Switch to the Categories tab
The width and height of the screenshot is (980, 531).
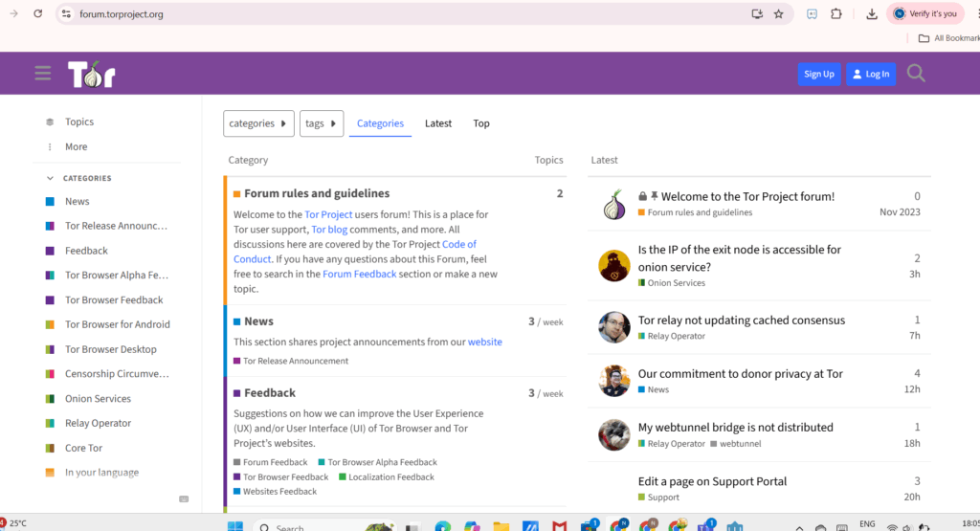tap(380, 123)
